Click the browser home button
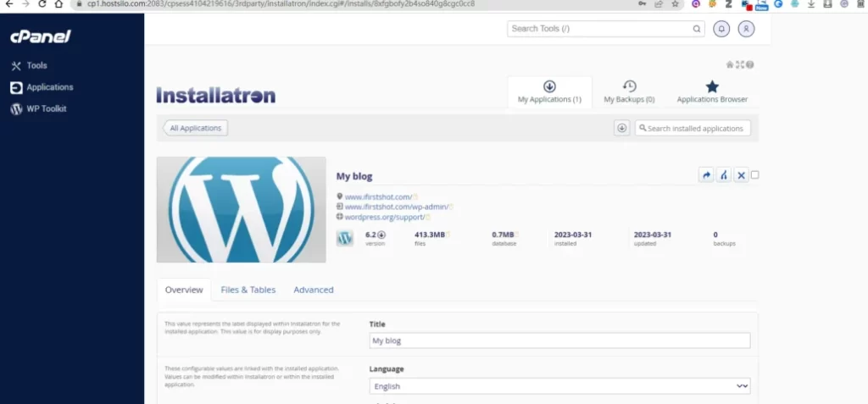 58,4
